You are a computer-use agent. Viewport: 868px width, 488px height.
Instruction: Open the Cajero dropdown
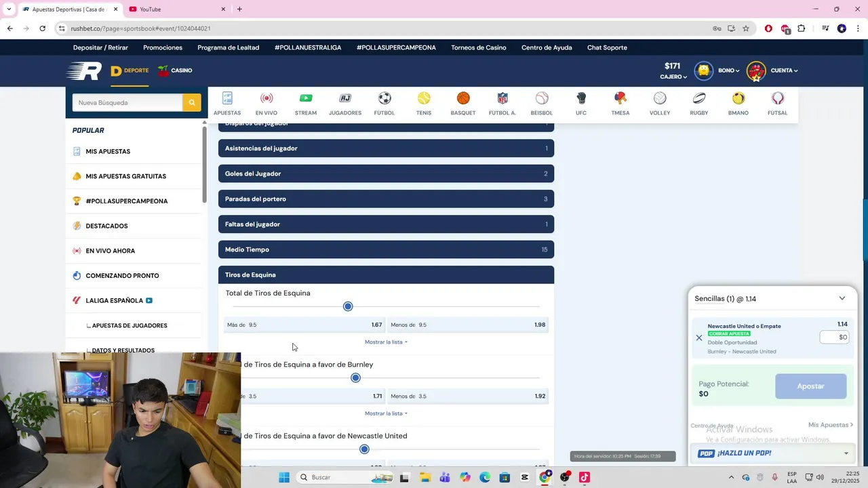point(673,77)
